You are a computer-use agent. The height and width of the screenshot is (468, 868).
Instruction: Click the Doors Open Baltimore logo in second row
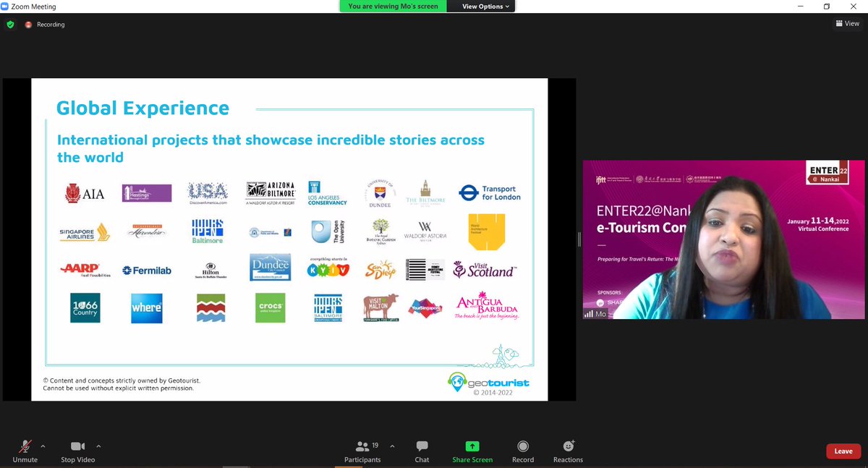point(208,231)
